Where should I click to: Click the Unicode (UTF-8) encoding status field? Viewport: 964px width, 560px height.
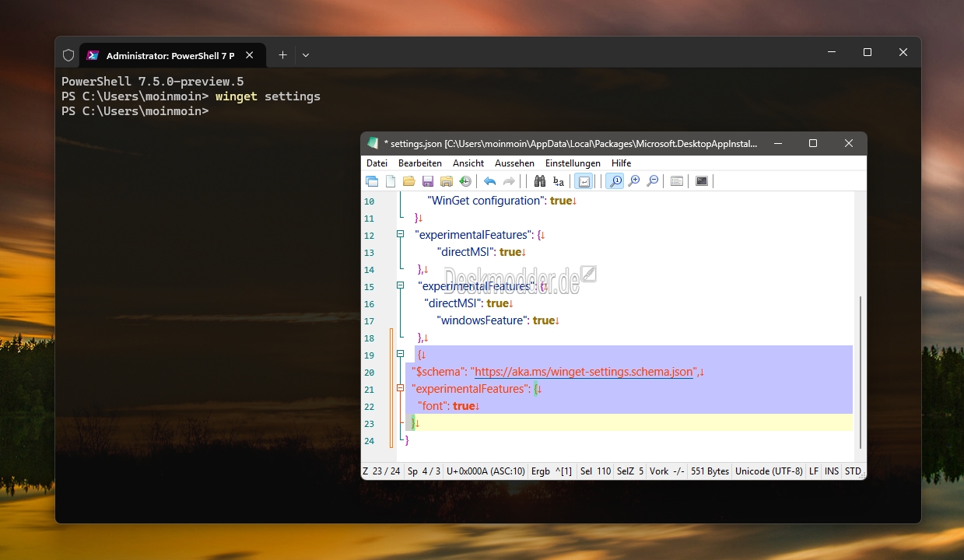coord(769,471)
